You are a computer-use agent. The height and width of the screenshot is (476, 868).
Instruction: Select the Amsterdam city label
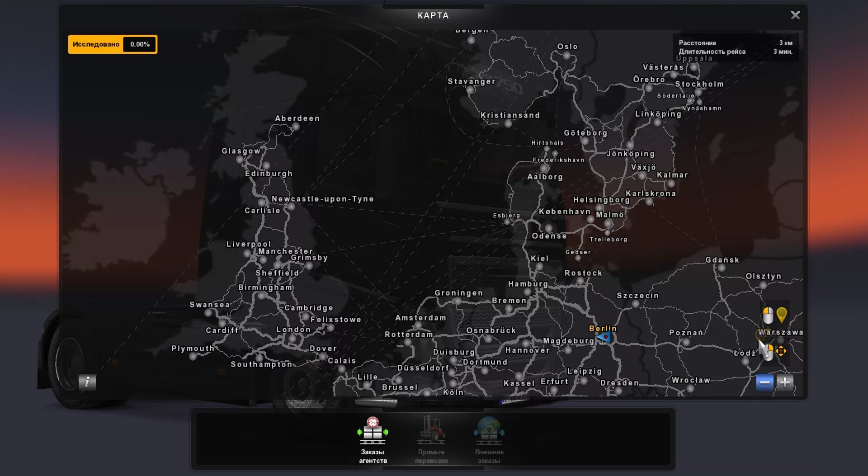[x=421, y=318]
